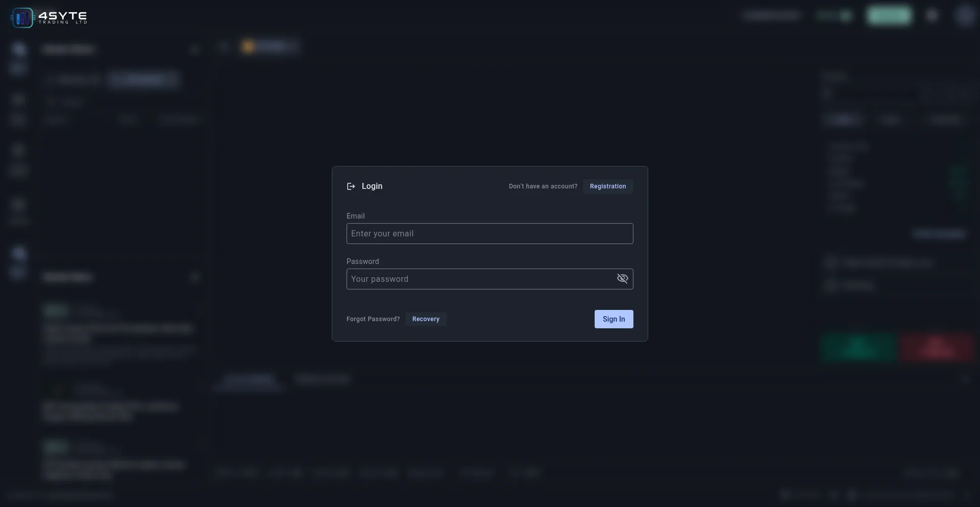This screenshot has width=980, height=507.
Task: Toggle the first blurred checkbox in trade panel
Action: [x=830, y=262]
